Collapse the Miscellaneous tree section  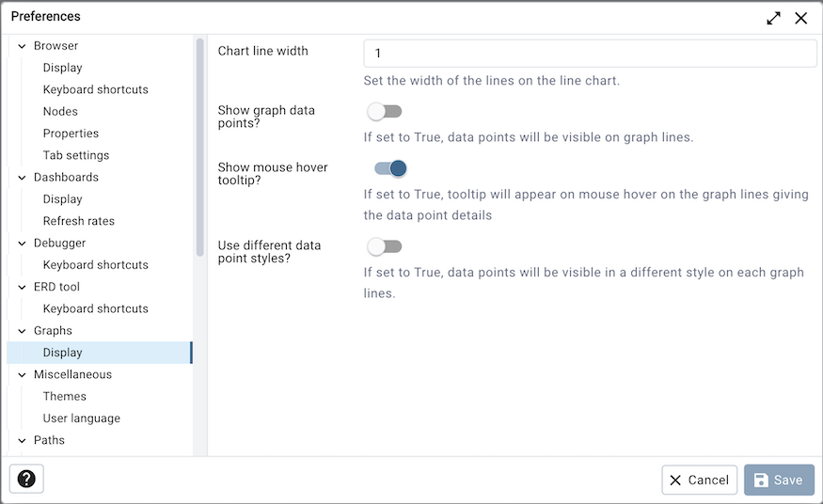coord(22,375)
